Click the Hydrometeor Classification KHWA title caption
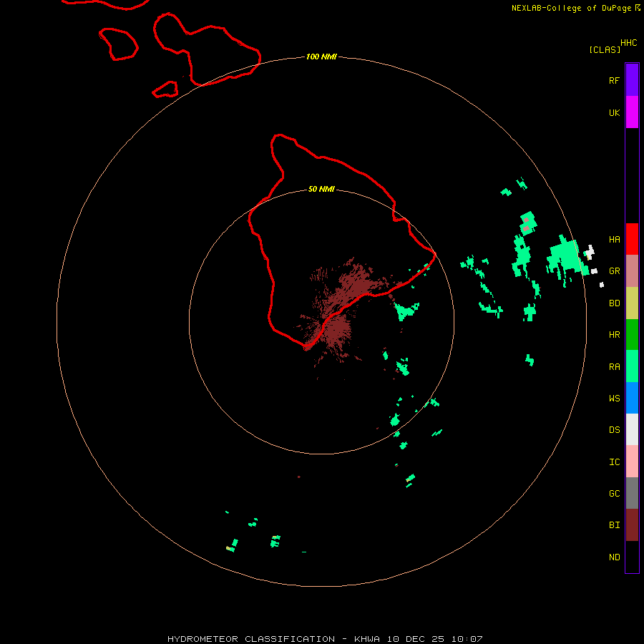 (325, 639)
